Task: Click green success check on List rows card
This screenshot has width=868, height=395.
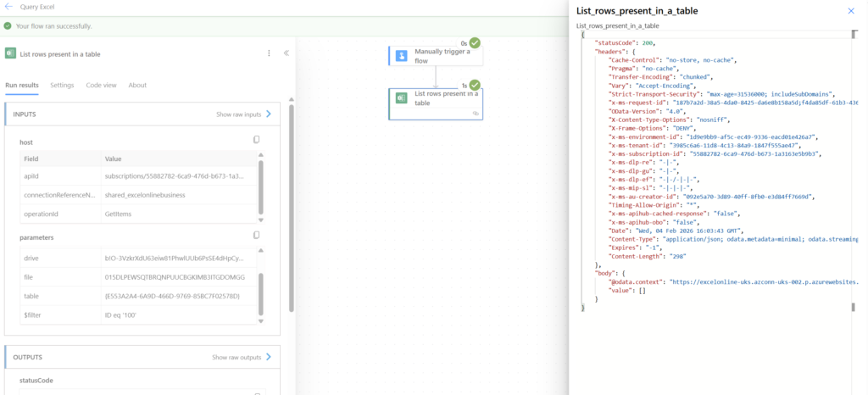Action: 475,85
